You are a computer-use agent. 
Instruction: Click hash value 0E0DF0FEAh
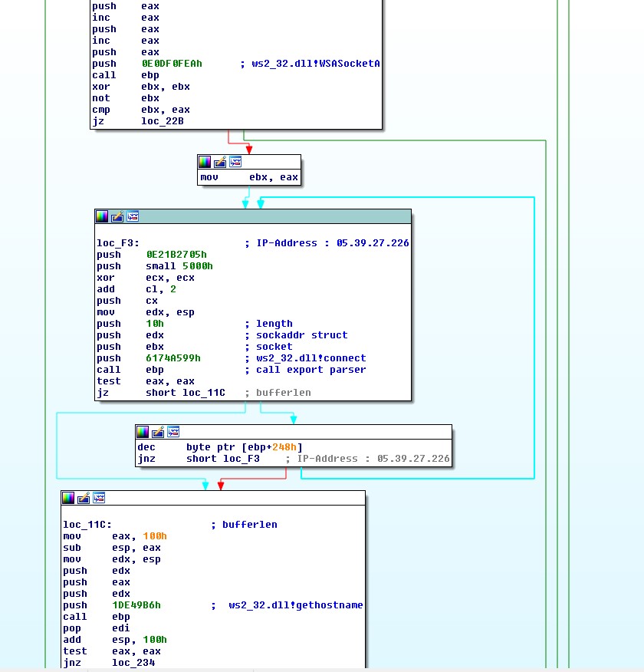[x=172, y=64]
